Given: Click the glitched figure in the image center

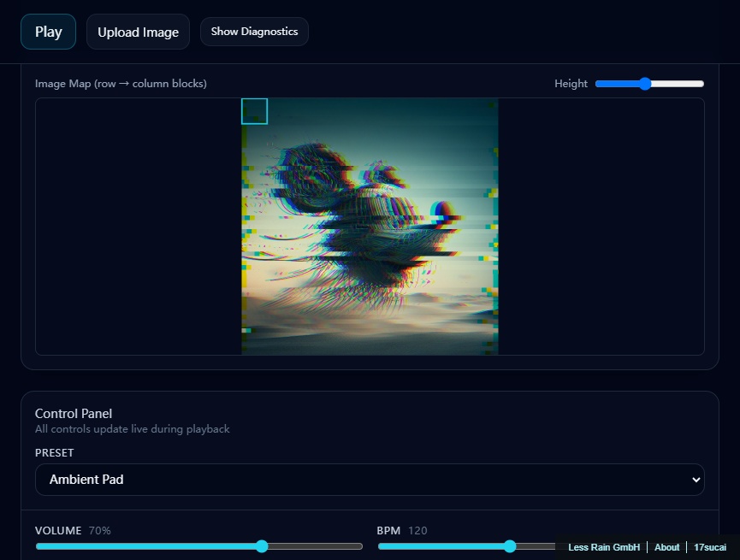Looking at the screenshot, I should pyautogui.click(x=368, y=222).
